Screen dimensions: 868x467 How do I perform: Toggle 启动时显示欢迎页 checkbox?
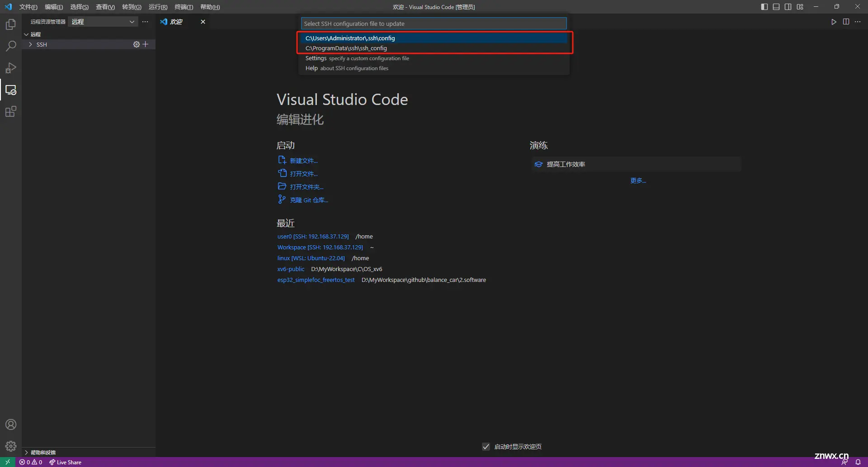coord(486,447)
